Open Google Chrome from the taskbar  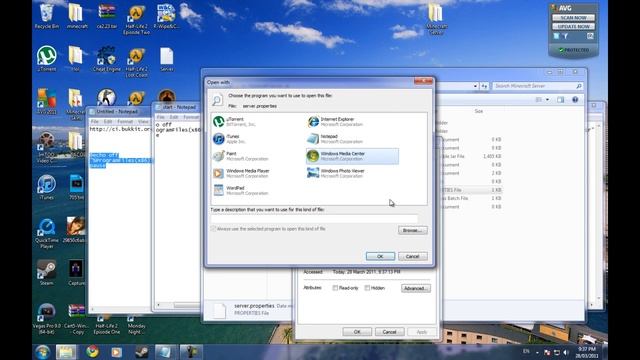92,352
